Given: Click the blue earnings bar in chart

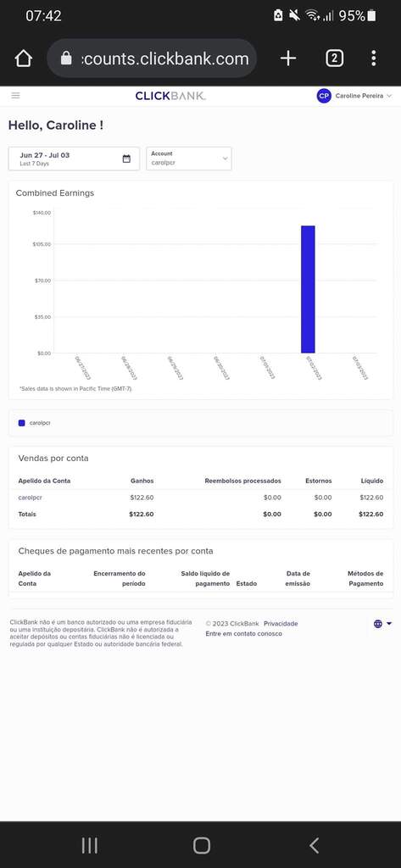Looking at the screenshot, I should (308, 289).
